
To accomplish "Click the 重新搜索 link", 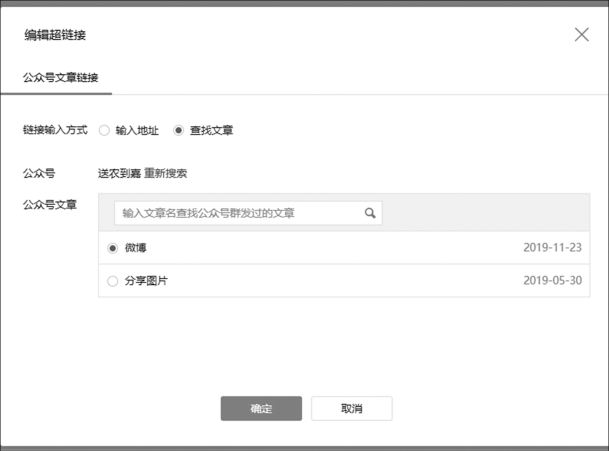I will [x=165, y=173].
